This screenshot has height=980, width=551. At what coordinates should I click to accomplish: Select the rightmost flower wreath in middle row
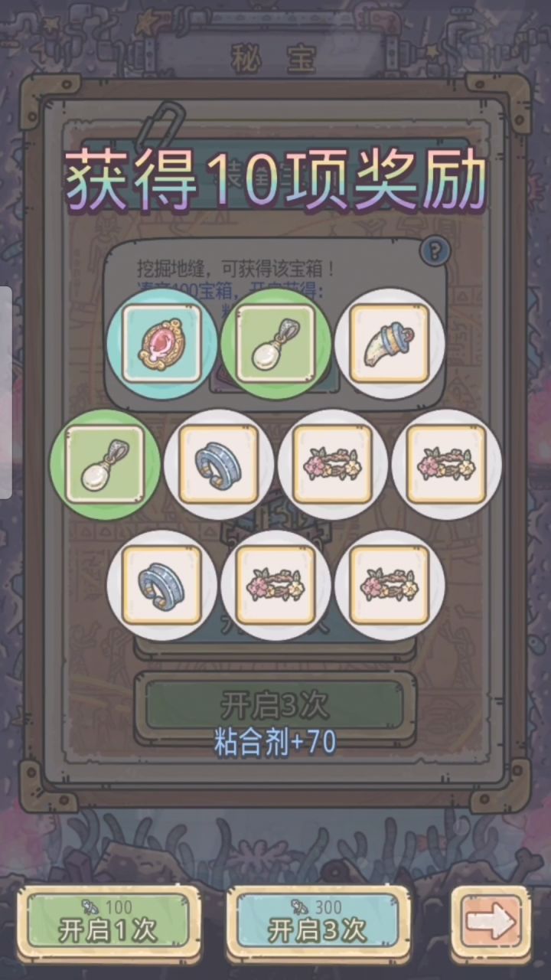click(446, 465)
